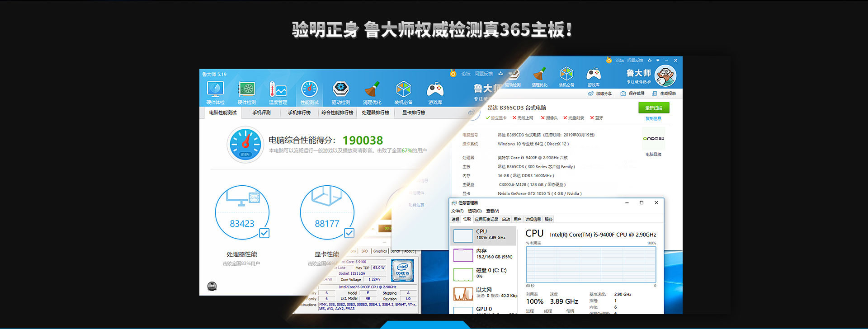868x329 pixels.
Task: Select 以太网 Ethernet graph in Task Manager
Action: (x=484, y=293)
